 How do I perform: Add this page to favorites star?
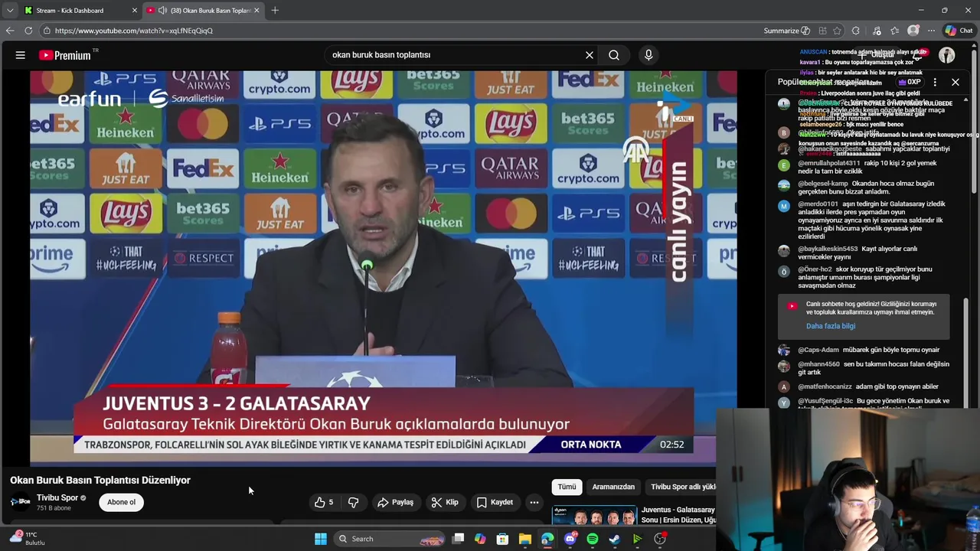pyautogui.click(x=837, y=31)
